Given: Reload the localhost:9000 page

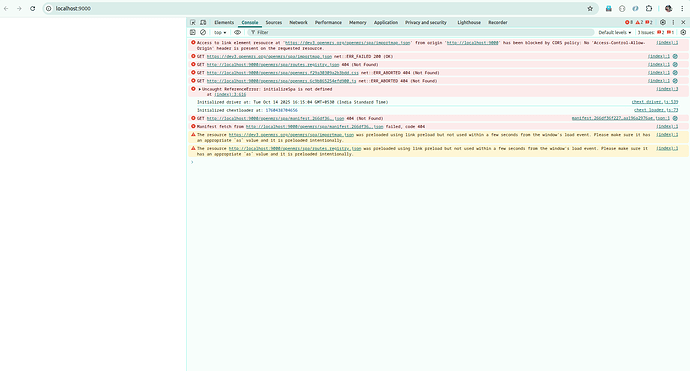Looking at the screenshot, I should tap(33, 8).
